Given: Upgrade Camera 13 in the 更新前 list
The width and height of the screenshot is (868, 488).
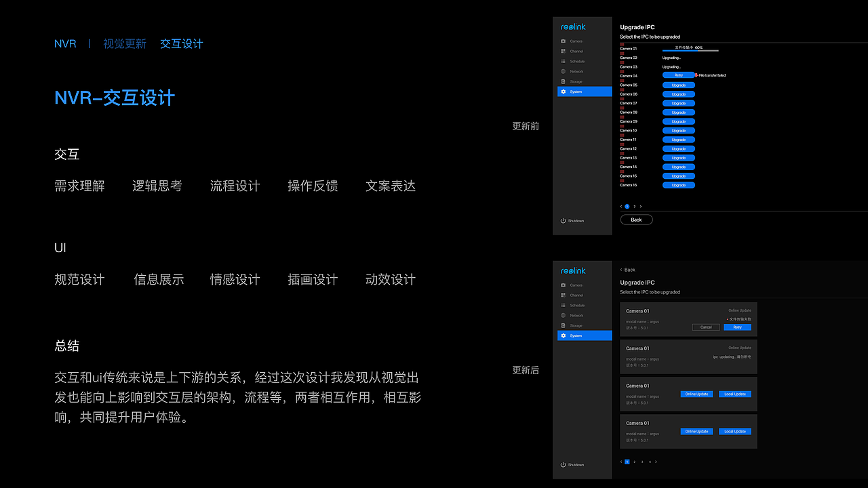Looking at the screenshot, I should pyautogui.click(x=679, y=158).
